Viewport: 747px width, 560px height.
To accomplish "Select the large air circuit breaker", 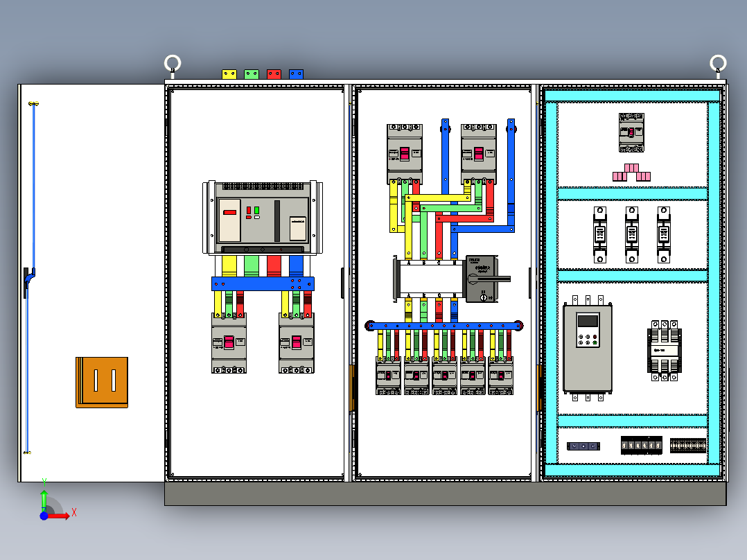I will (x=263, y=218).
